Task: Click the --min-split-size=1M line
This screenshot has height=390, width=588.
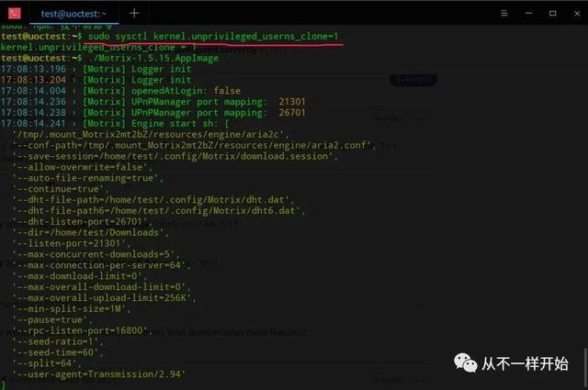Action: coord(72,308)
